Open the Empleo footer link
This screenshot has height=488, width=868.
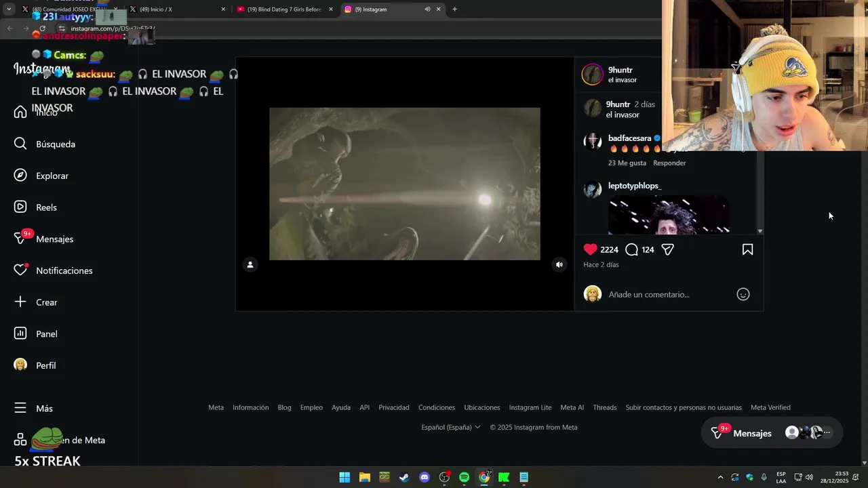click(x=311, y=407)
